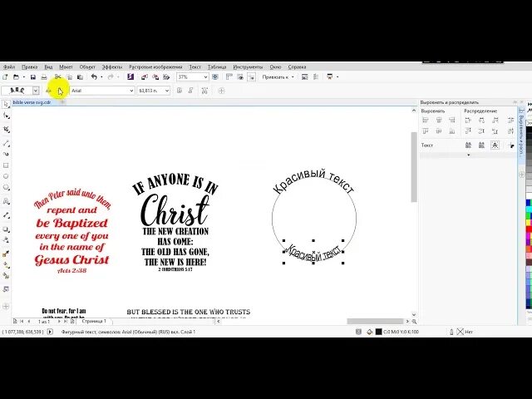Open the font size dropdown

tap(166, 91)
